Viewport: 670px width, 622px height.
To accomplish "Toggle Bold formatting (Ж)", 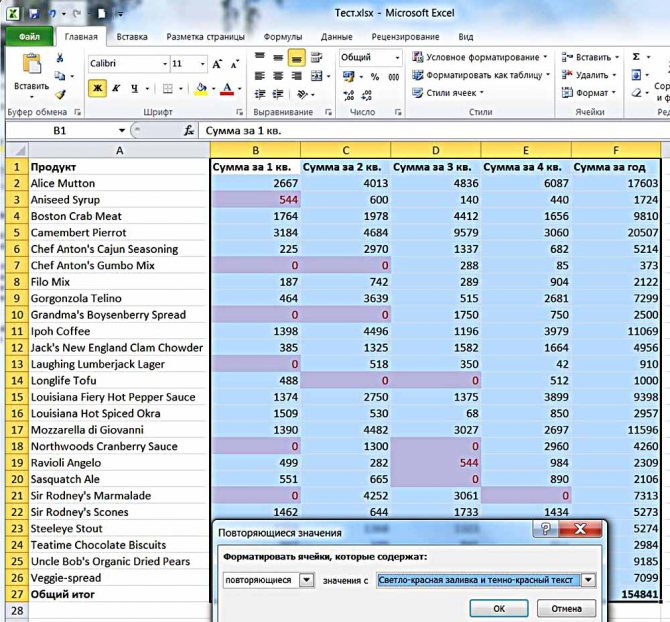I will tap(97, 88).
